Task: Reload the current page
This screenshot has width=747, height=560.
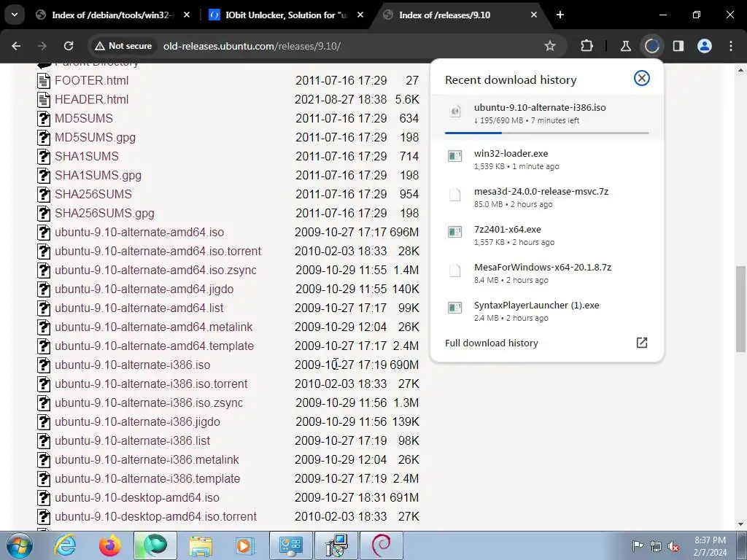Action: pyautogui.click(x=69, y=46)
